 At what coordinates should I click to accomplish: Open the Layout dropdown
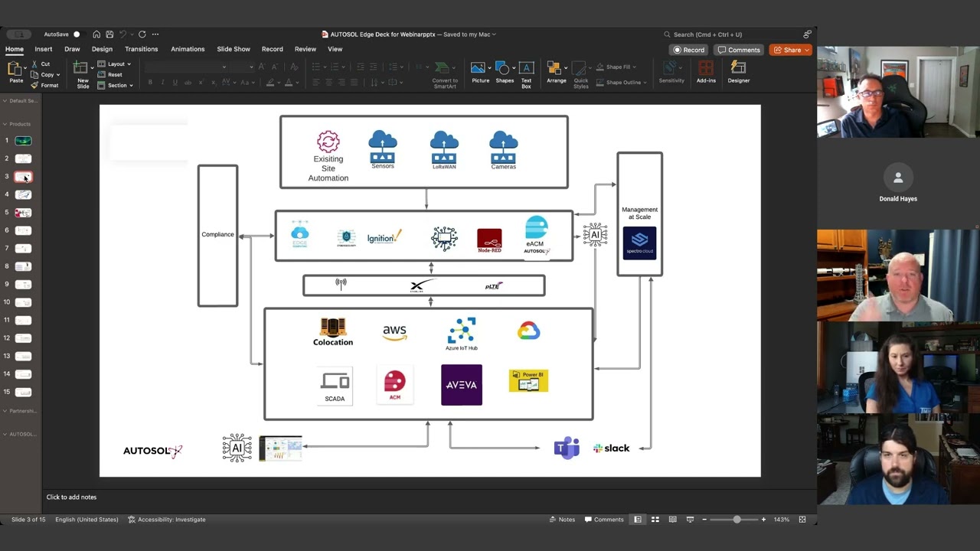114,64
